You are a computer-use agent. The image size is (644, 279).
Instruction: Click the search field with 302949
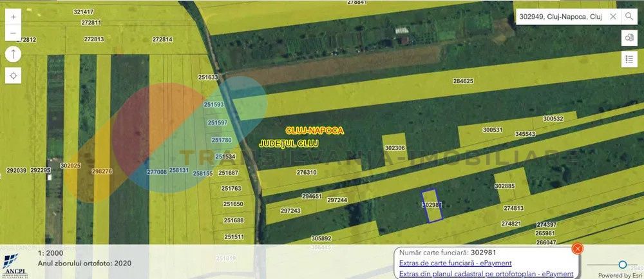pyautogui.click(x=560, y=16)
